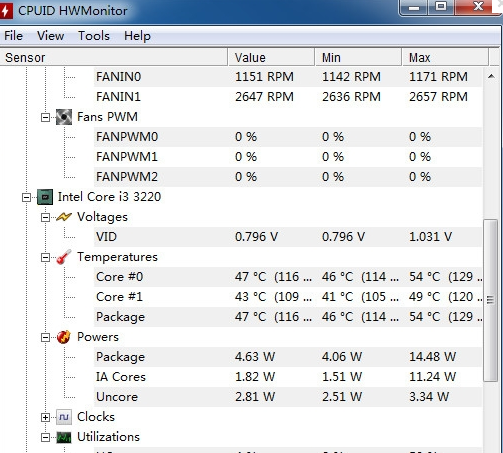
Task: Open the Tools menu
Action: (94, 36)
